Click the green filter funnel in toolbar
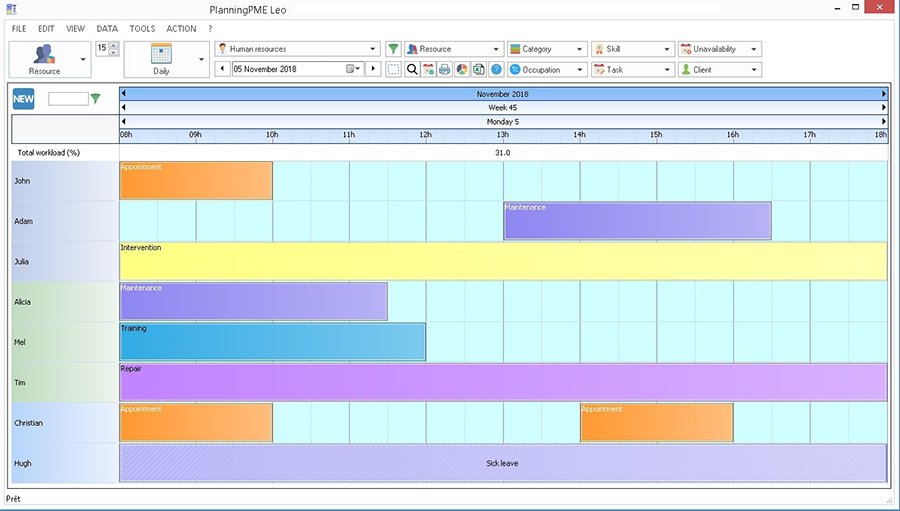Viewport: 900px width, 511px height. pos(393,49)
